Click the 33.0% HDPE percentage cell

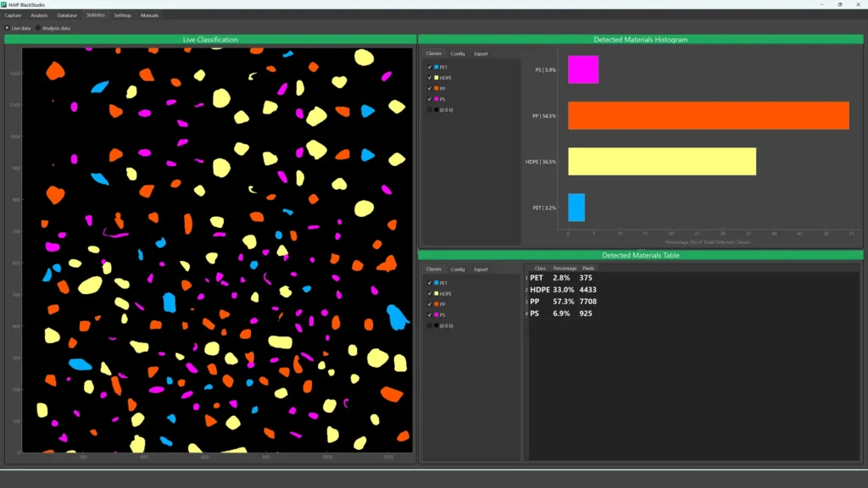564,290
